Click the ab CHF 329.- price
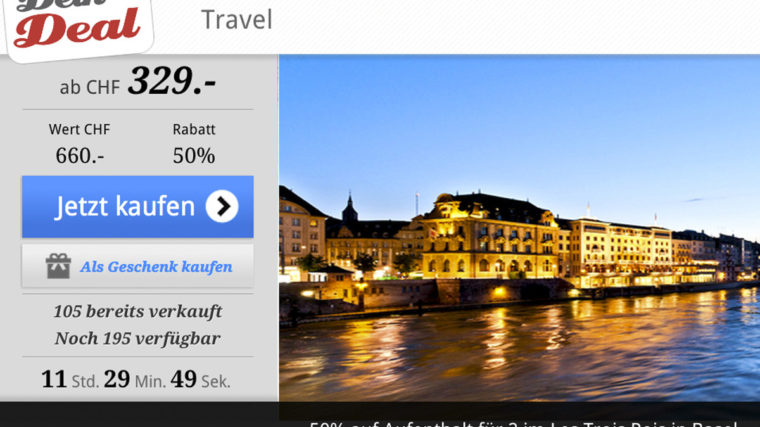This screenshot has height=427, width=760. [138, 81]
